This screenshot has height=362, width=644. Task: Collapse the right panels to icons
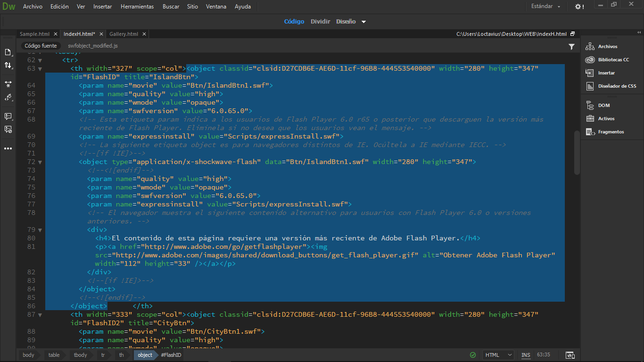point(638,33)
